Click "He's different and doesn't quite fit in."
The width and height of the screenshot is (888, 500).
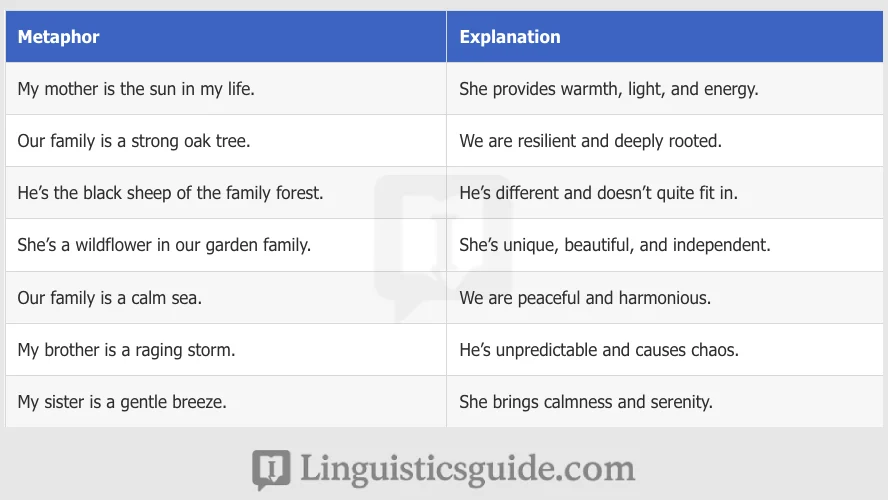(x=598, y=193)
